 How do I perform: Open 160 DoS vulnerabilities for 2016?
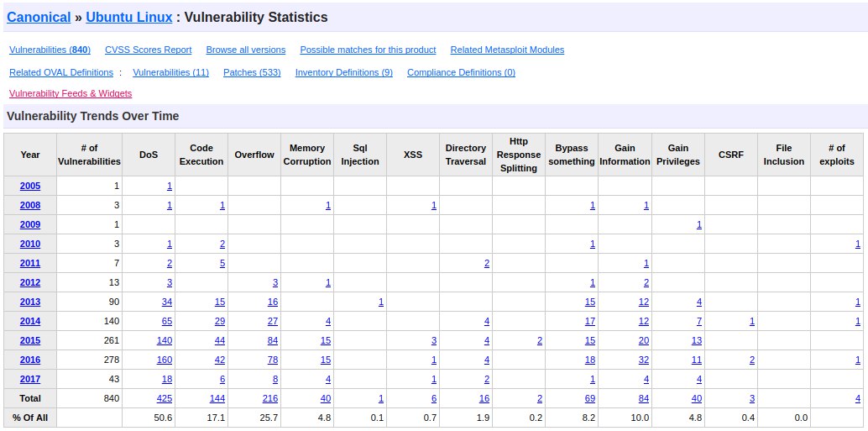165,360
